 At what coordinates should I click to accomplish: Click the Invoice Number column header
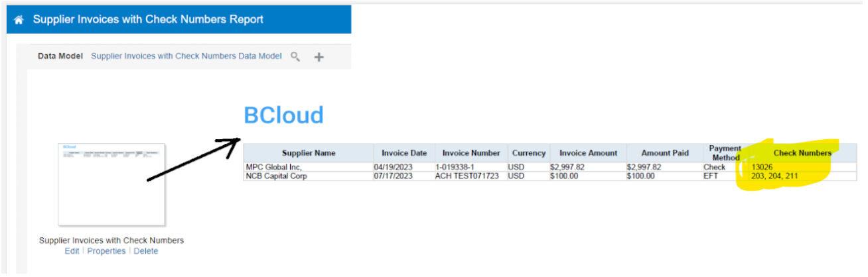click(471, 153)
